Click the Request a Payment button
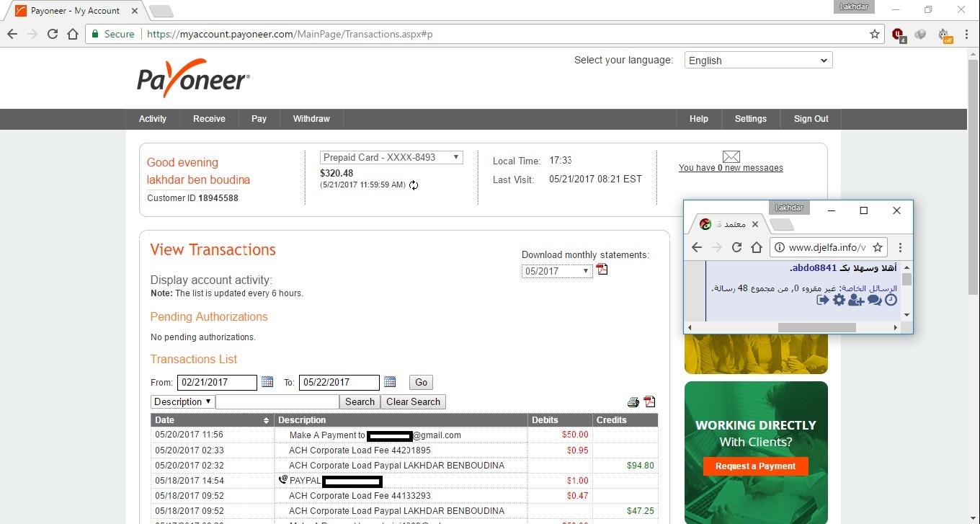 [x=756, y=466]
